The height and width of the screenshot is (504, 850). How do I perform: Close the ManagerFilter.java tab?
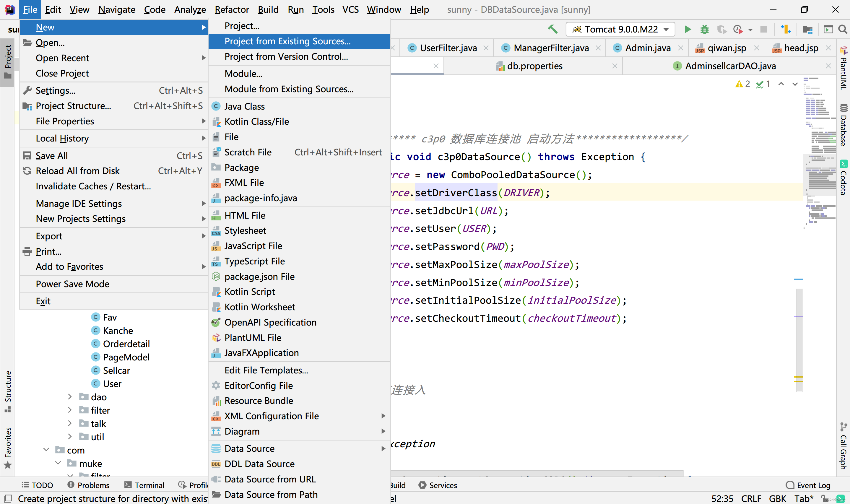click(598, 48)
